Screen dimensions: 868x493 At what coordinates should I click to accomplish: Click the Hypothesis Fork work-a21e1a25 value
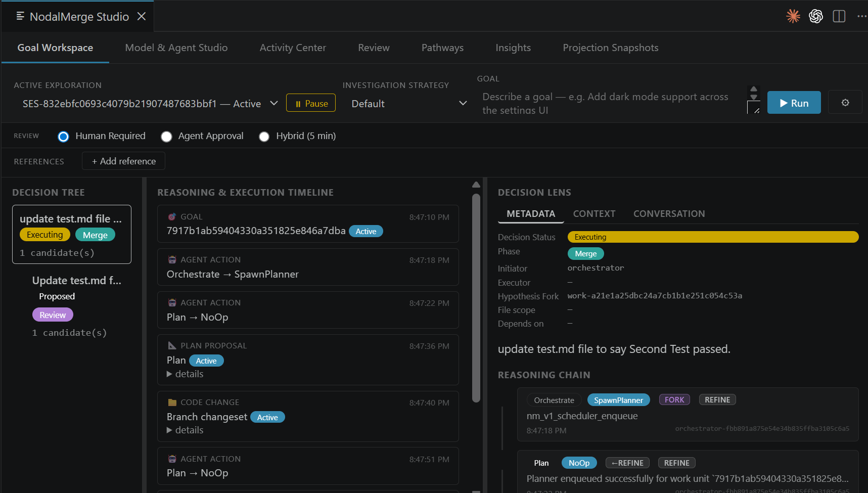click(655, 295)
